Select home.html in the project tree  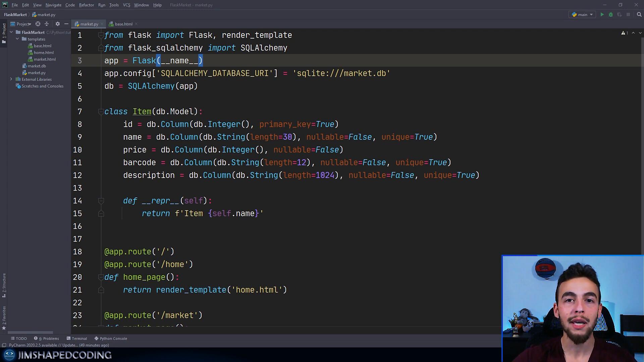(43, 53)
